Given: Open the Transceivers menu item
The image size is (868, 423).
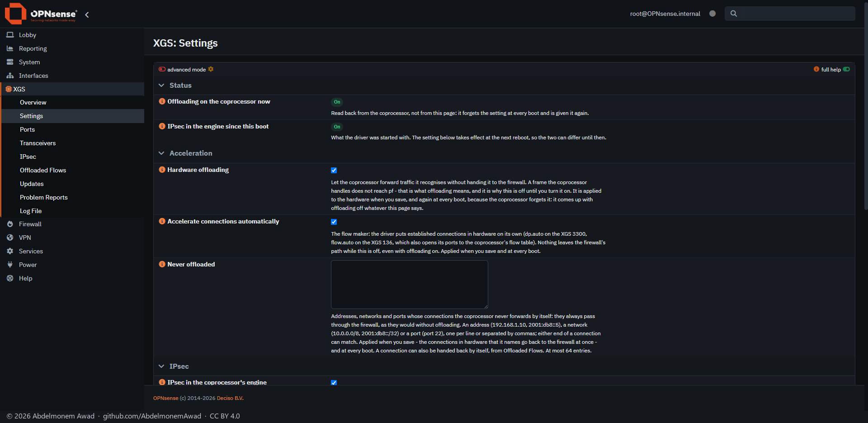Looking at the screenshot, I should click(x=38, y=143).
